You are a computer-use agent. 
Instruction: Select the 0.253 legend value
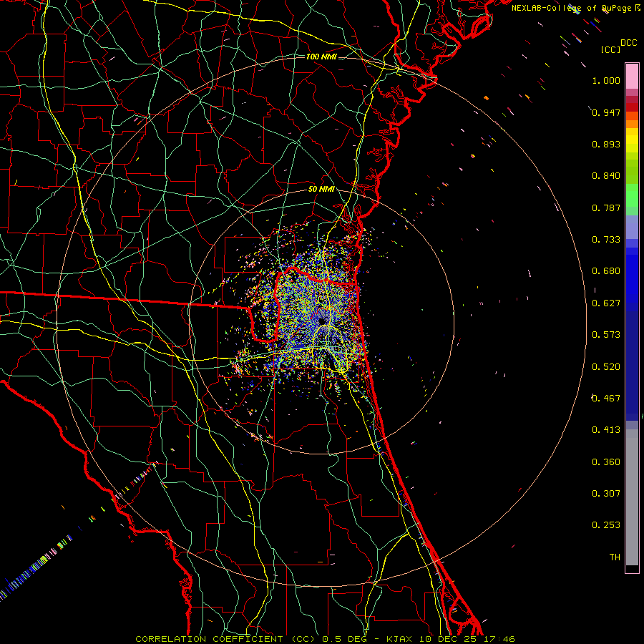click(606, 525)
